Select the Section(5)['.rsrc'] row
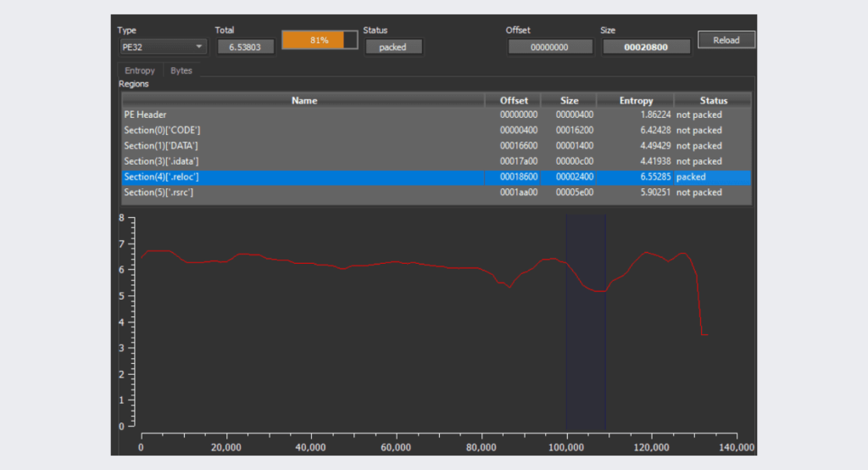This screenshot has width=868, height=470. [x=437, y=193]
